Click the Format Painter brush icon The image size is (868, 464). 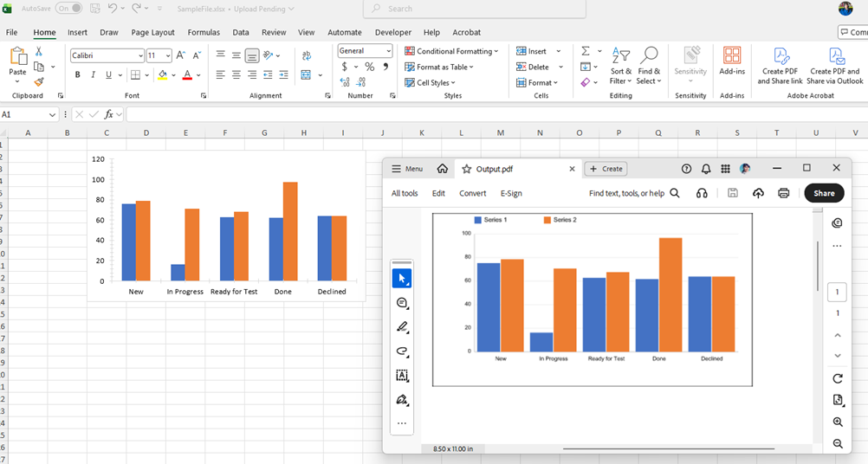[x=39, y=82]
